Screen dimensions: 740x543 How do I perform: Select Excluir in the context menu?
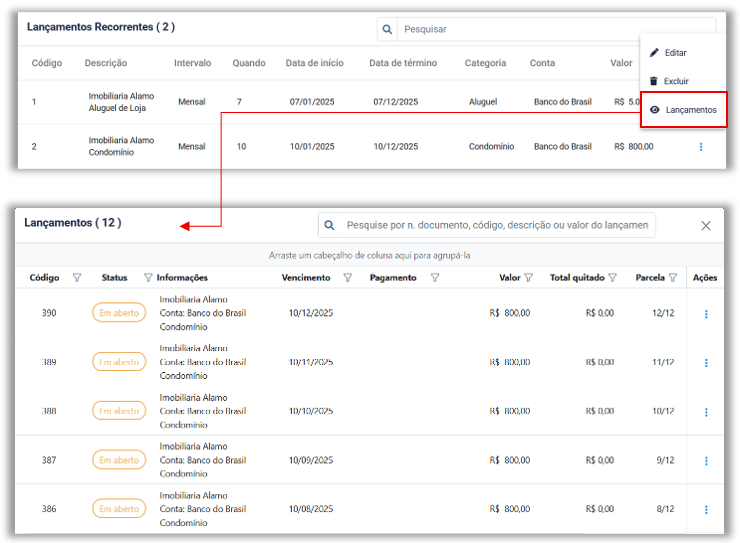(676, 81)
